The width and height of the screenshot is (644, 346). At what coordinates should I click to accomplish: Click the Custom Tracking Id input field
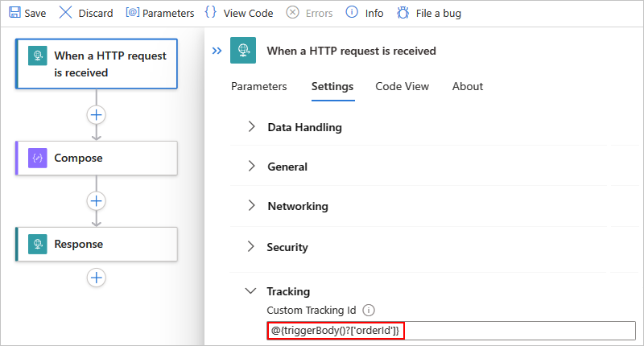[x=515, y=331]
